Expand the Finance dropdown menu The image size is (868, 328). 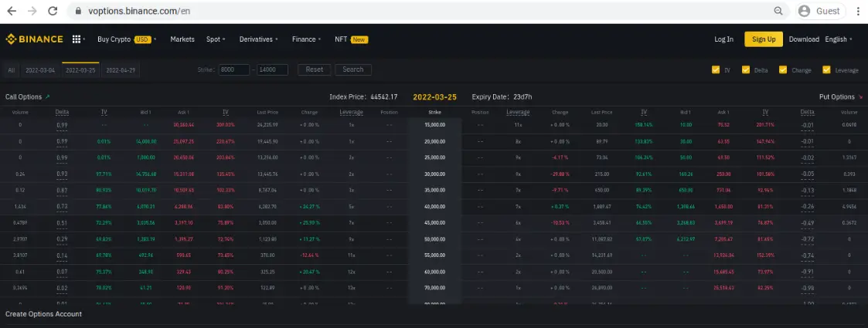(x=307, y=39)
